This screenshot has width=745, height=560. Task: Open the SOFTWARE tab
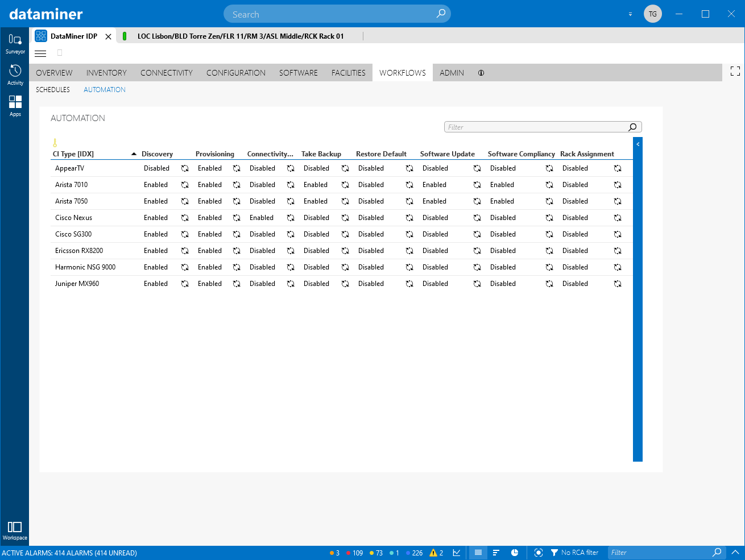click(299, 73)
